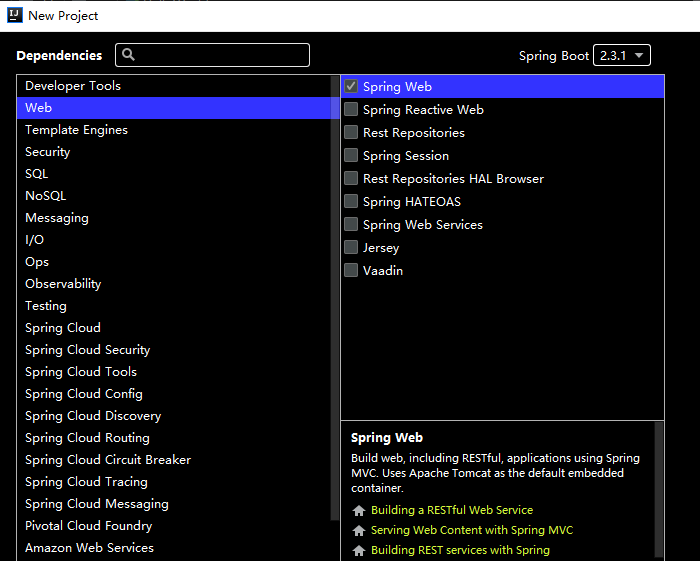Screen dimensions: 700x561
Task: Click the category list vertical scrollbar
Action: click(x=335, y=298)
